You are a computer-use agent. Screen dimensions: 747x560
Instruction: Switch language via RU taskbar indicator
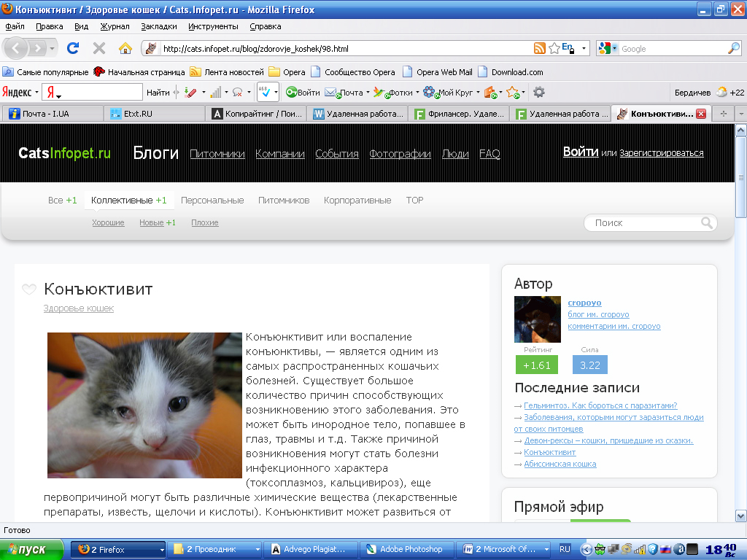tap(565, 549)
